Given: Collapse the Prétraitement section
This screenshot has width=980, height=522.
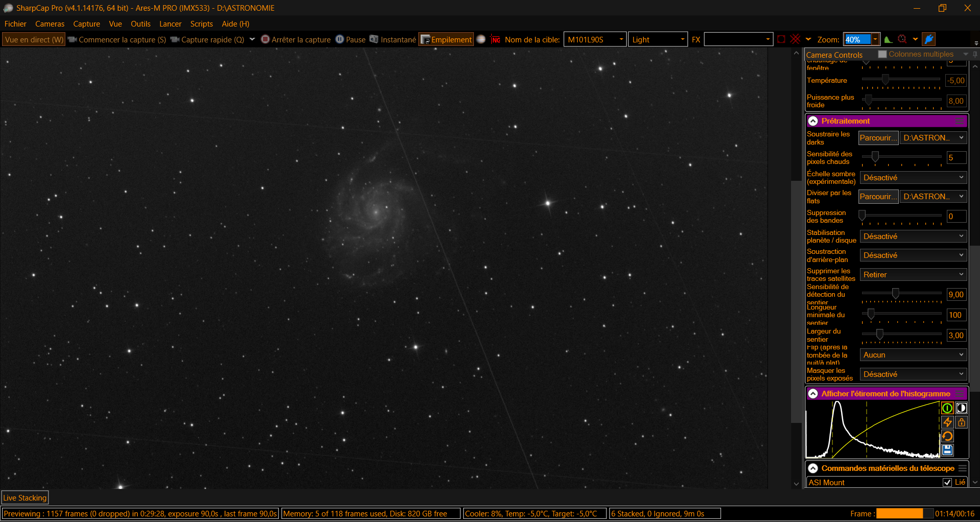Looking at the screenshot, I should click(813, 121).
